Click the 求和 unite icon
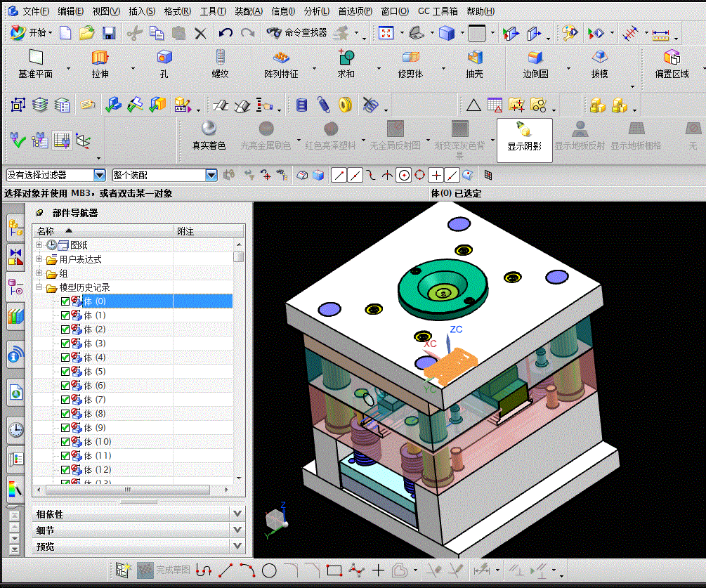 coord(346,64)
